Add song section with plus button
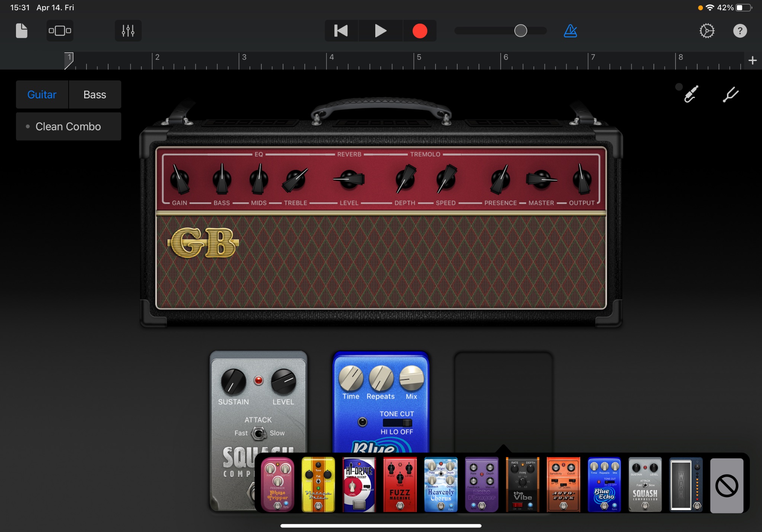This screenshot has height=532, width=762. coord(752,61)
